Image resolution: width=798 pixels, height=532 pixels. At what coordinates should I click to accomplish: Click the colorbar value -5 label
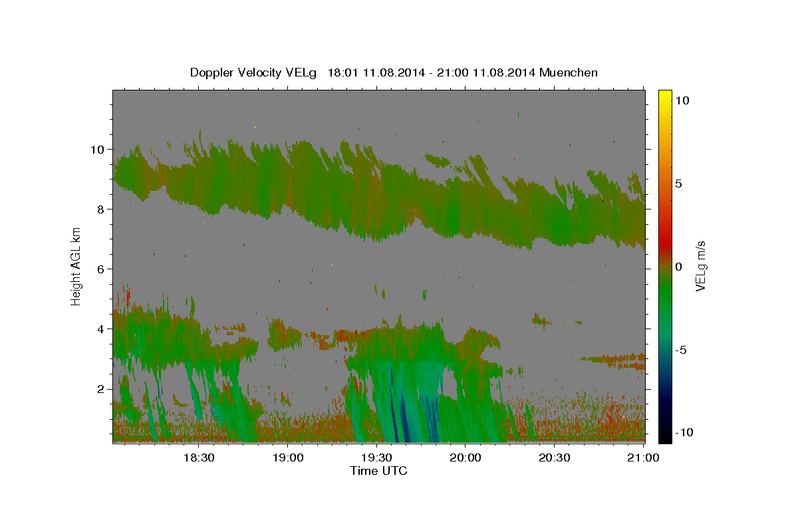(682, 349)
